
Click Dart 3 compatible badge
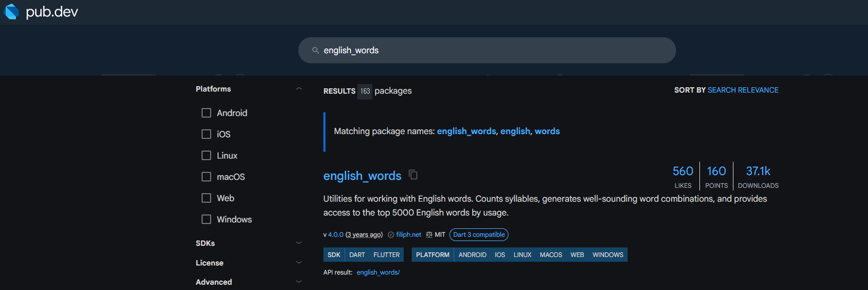(479, 235)
